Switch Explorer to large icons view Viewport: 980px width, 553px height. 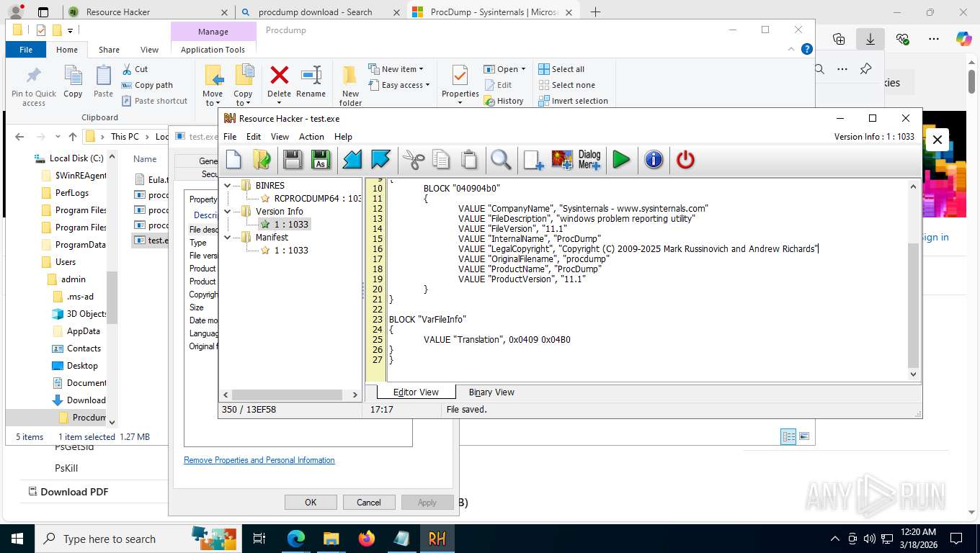pyautogui.click(x=804, y=436)
